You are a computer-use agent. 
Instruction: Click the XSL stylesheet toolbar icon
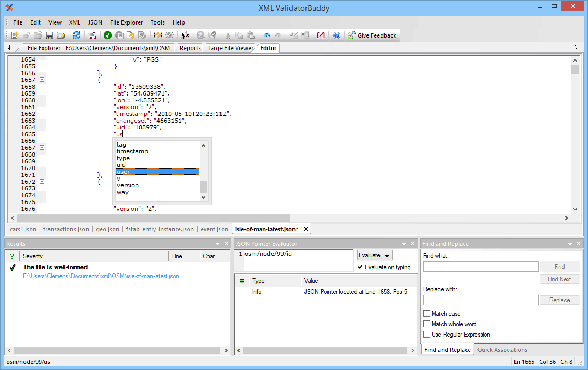coord(92,35)
